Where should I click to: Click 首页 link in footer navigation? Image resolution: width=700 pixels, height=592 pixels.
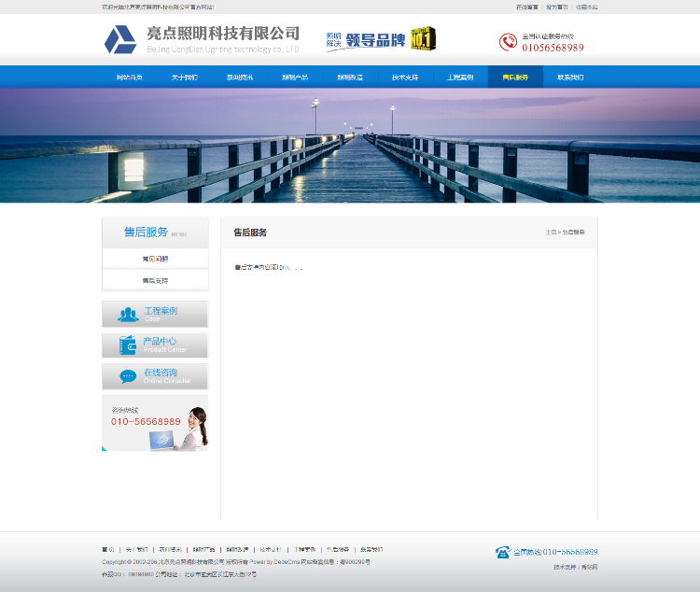pos(108,550)
